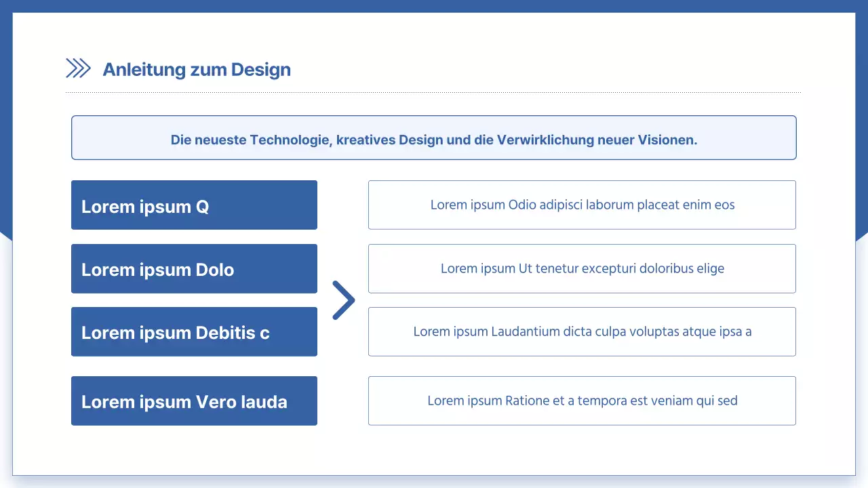Click the word "Visionen" in the banner
868x488 pixels.
(667, 140)
